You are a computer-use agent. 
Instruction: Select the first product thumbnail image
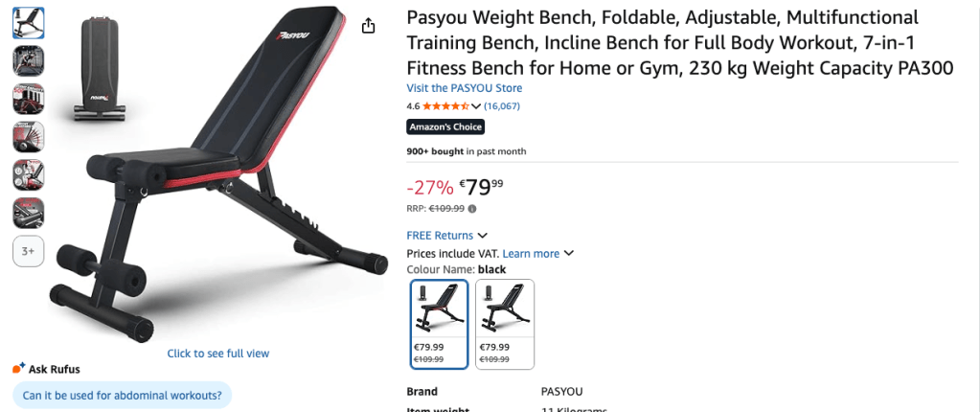29,23
